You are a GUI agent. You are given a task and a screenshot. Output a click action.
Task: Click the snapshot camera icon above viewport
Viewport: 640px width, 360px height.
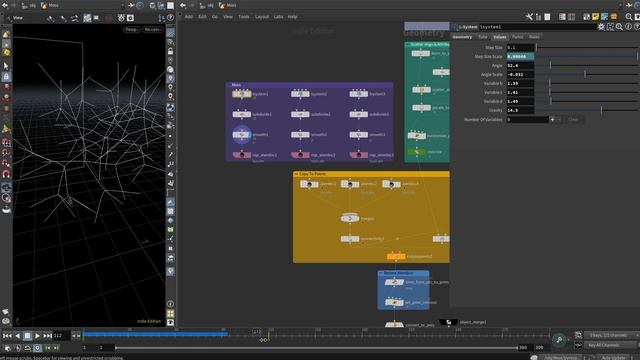pos(130,18)
